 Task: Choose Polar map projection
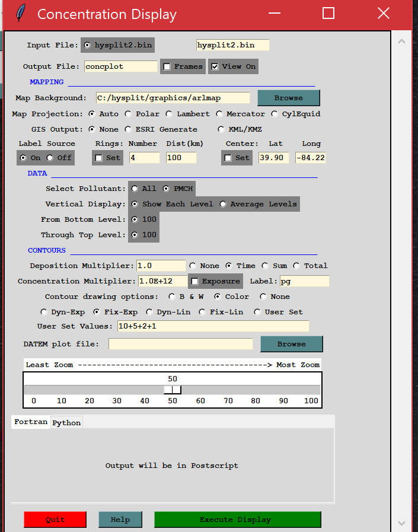pyautogui.click(x=128, y=114)
